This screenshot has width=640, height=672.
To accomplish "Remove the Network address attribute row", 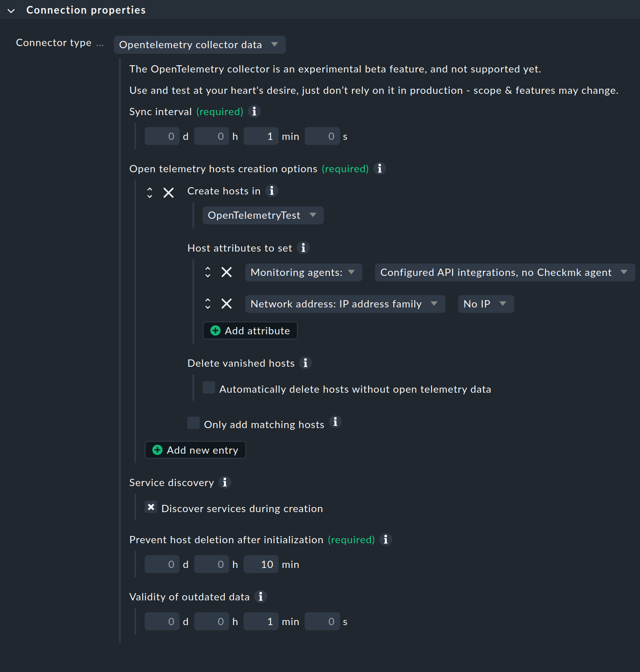I will tap(227, 304).
